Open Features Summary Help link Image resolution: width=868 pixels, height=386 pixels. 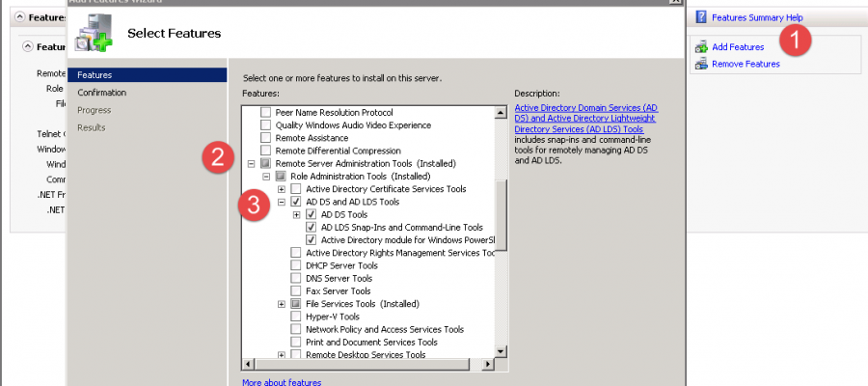point(757,17)
